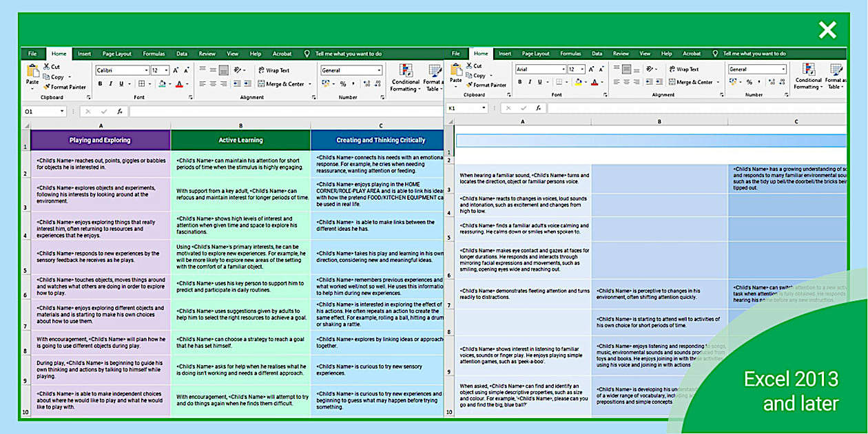
Task: Click the Cut icon on the ribbon
Action: (48, 65)
